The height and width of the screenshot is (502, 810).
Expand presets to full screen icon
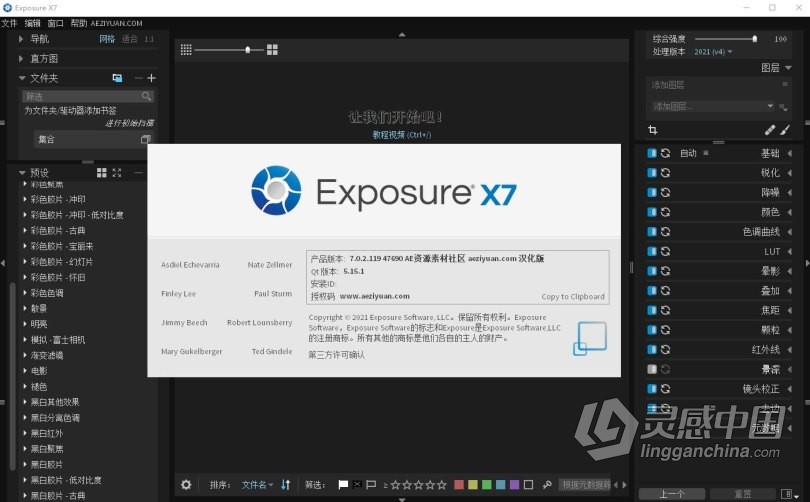(117, 172)
